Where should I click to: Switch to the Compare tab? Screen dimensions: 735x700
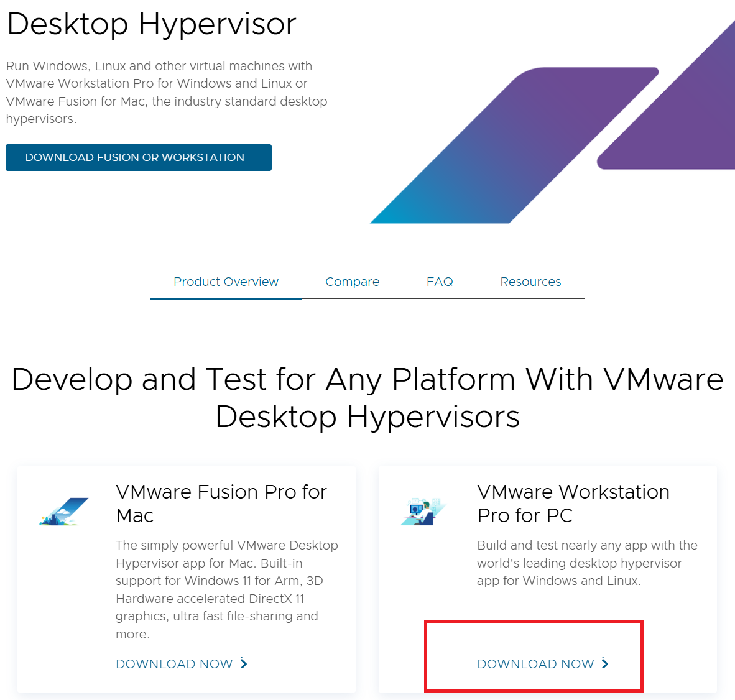coord(352,282)
